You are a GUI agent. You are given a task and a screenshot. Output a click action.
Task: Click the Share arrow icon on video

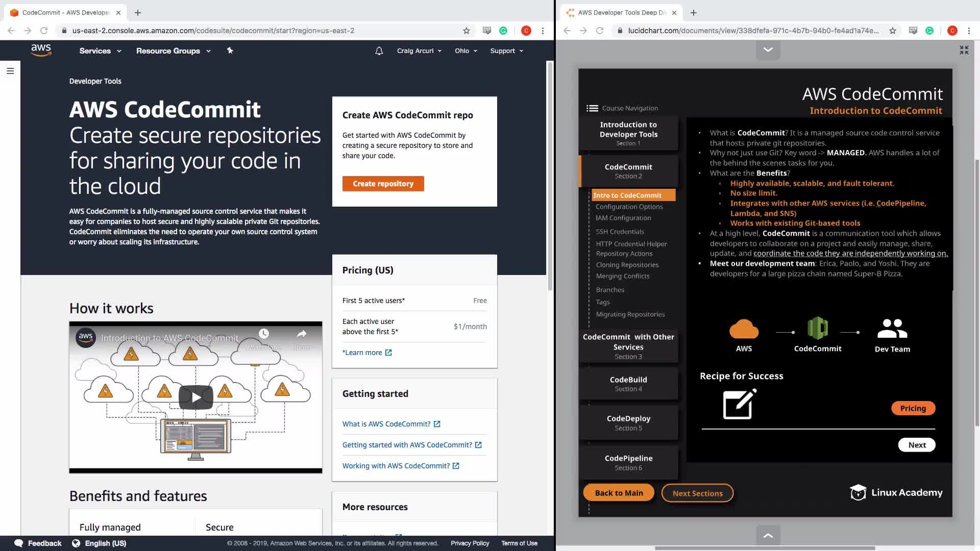pos(302,334)
